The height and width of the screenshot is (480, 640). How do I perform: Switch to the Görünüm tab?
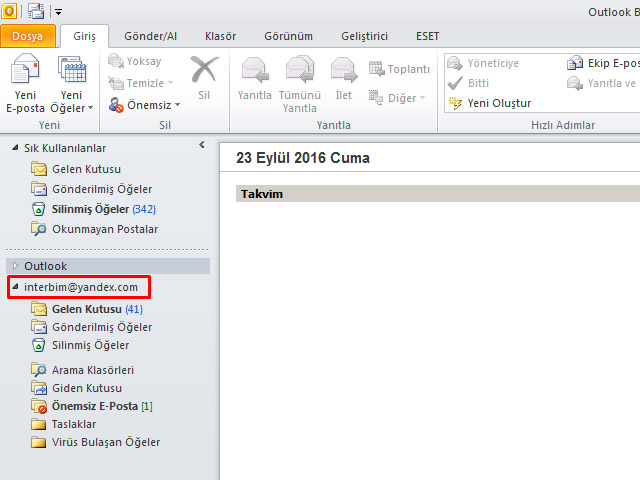point(287,36)
